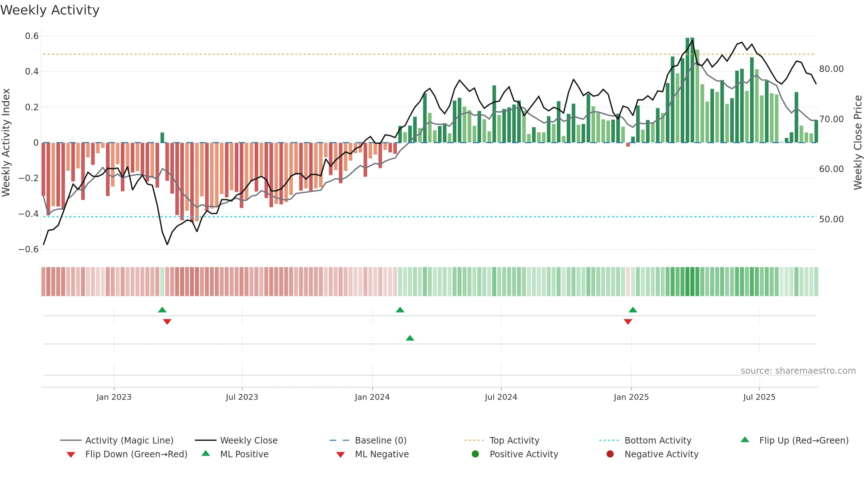868x488 pixels.
Task: Toggle the Top Activity legend entry
Action: pyautogui.click(x=502, y=440)
